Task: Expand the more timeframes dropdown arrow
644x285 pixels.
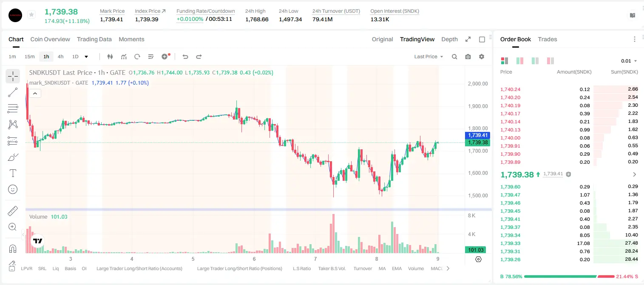Action: pos(86,57)
